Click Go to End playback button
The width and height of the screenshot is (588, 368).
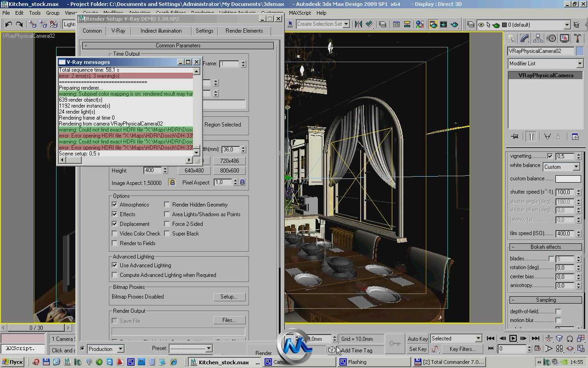535,339
